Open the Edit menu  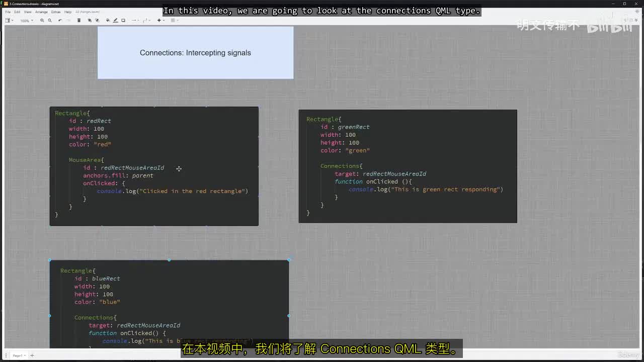tap(17, 12)
